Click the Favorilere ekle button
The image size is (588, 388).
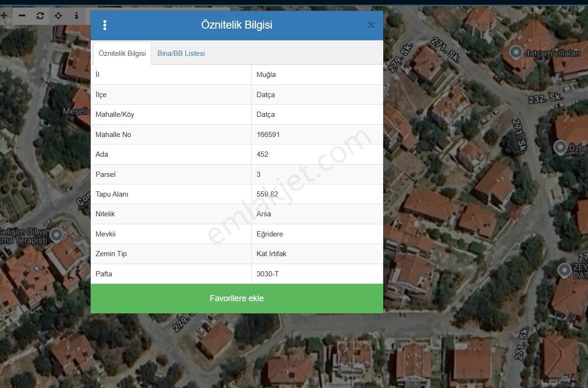237,298
